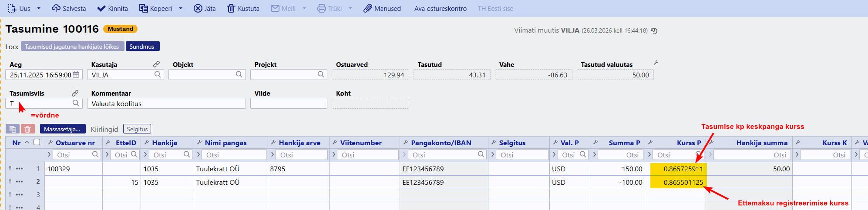This screenshot has height=210, width=868.
Task: Click the search magnifier in Objekt field
Action: pos(239,74)
